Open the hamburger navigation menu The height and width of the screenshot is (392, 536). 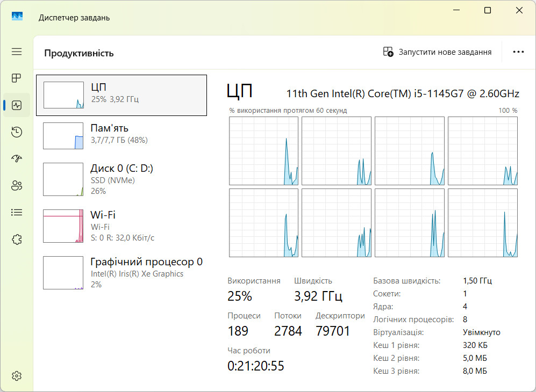[17, 52]
